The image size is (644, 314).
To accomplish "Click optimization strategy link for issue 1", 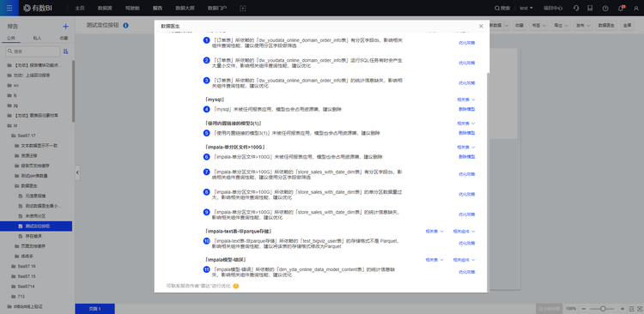I will 467,43.
